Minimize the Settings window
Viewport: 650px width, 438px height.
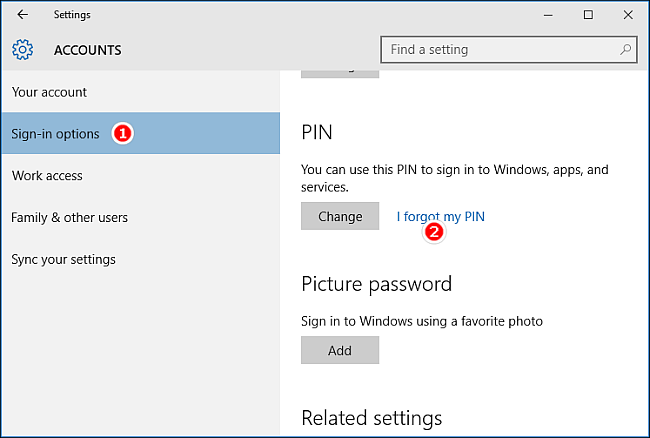pos(548,15)
